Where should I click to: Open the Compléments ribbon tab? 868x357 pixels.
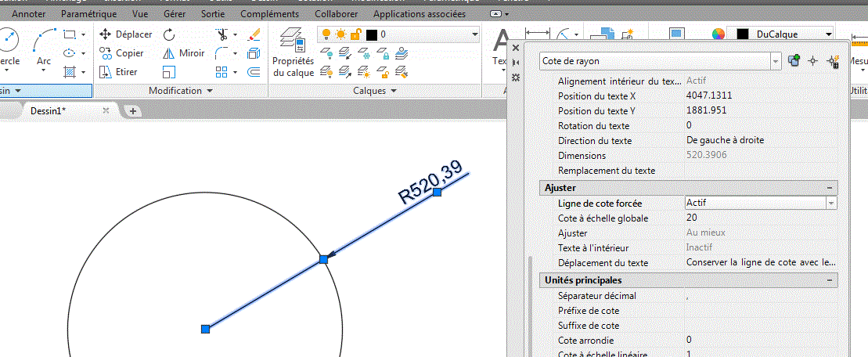pos(269,14)
